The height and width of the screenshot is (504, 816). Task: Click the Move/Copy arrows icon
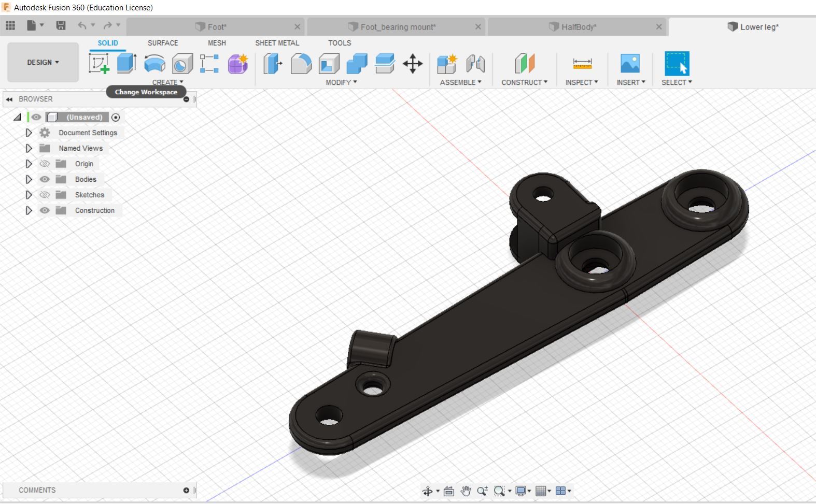(x=413, y=64)
